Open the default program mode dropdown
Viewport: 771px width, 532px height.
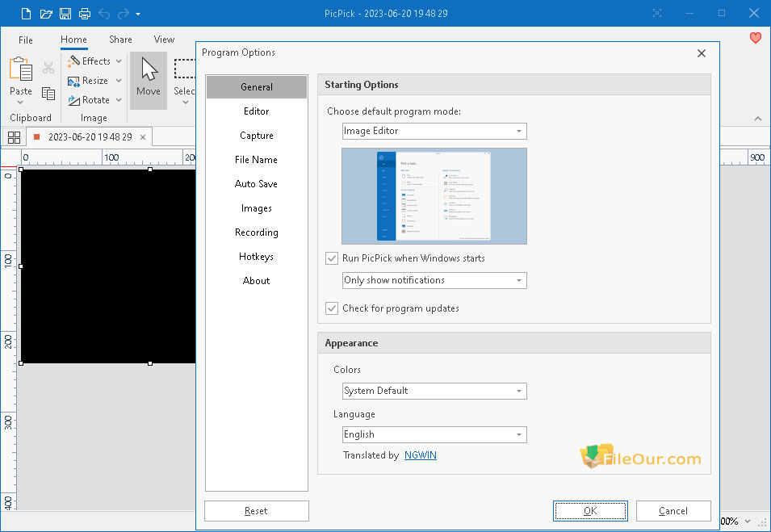click(434, 131)
